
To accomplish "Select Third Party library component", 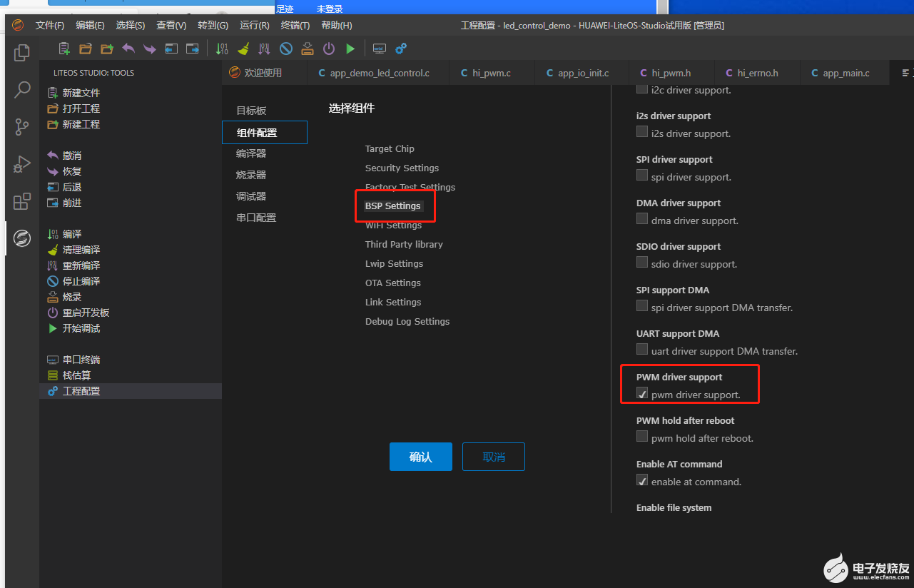I will (404, 244).
